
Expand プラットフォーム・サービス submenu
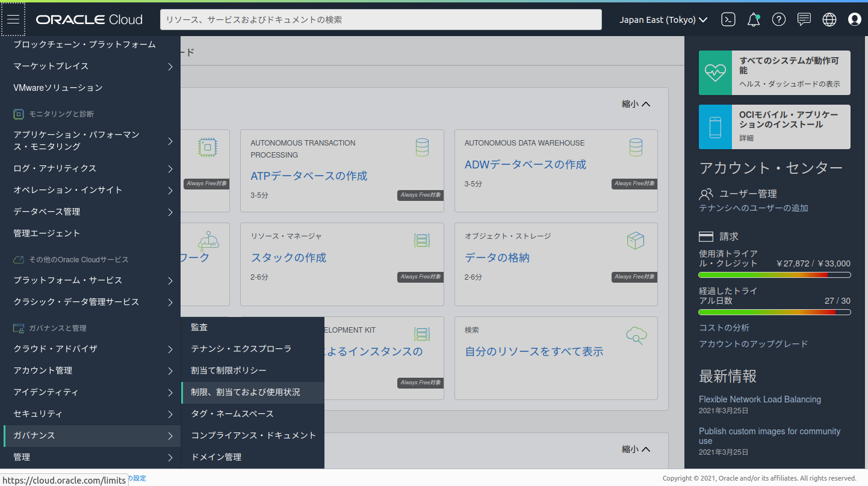pos(90,280)
